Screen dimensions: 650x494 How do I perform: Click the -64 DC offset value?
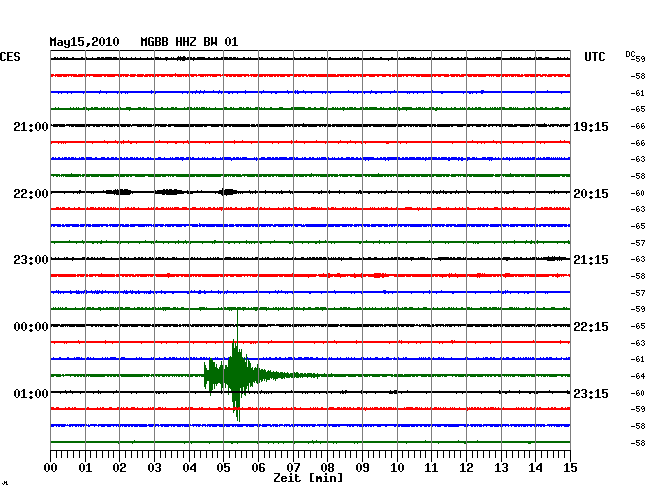click(638, 376)
